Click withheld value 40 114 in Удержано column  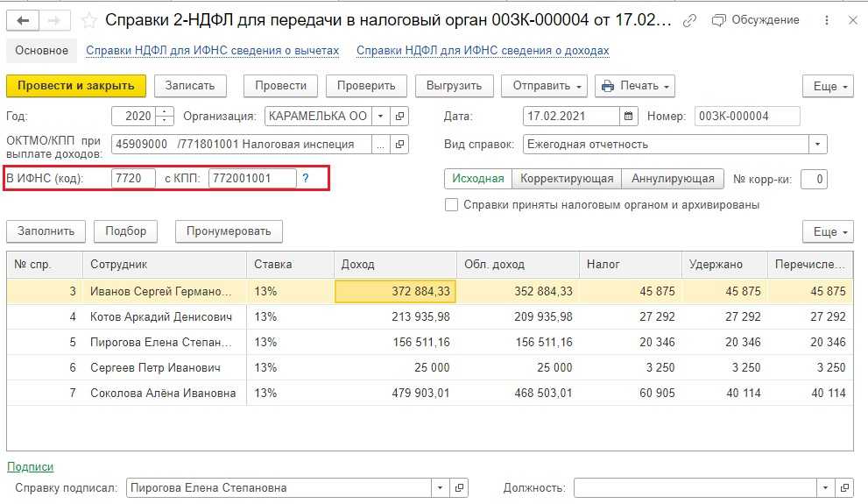(724, 394)
